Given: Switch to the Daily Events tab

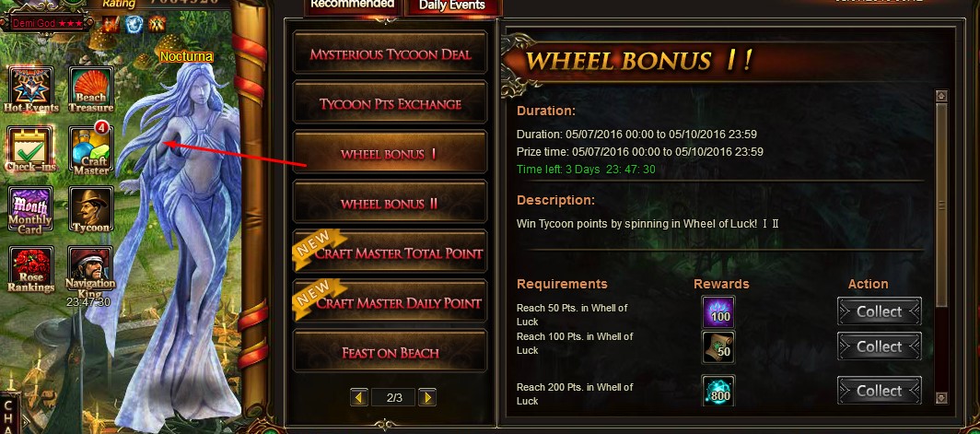Looking at the screenshot, I should pos(452,6).
